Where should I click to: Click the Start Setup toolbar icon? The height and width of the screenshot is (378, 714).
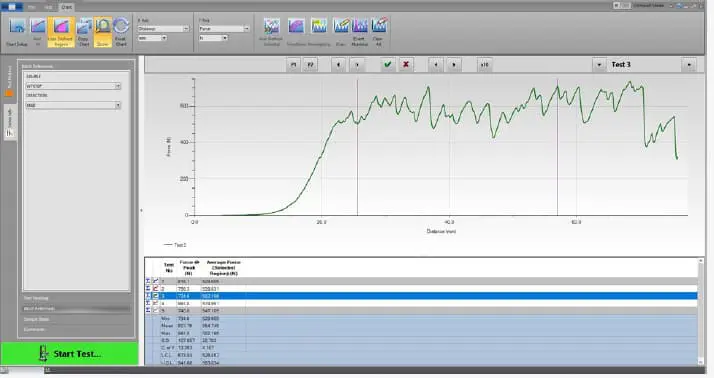17,32
